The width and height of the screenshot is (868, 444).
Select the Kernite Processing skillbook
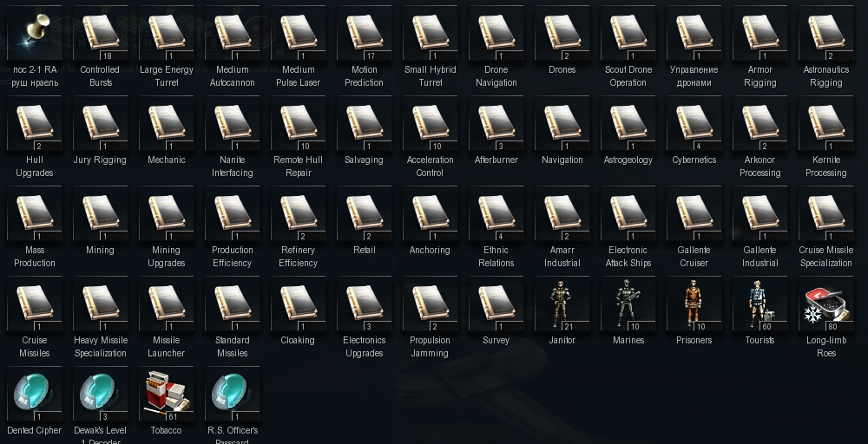[826, 123]
